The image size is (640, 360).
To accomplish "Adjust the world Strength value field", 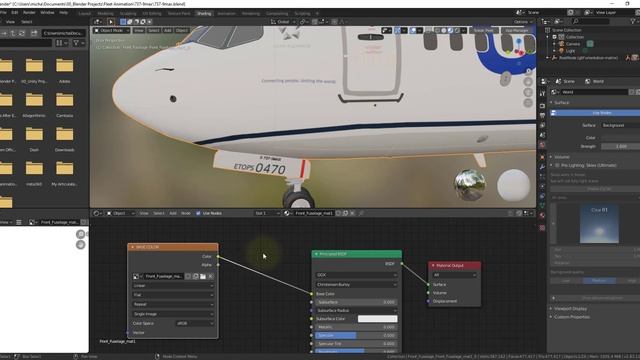I will [620, 146].
